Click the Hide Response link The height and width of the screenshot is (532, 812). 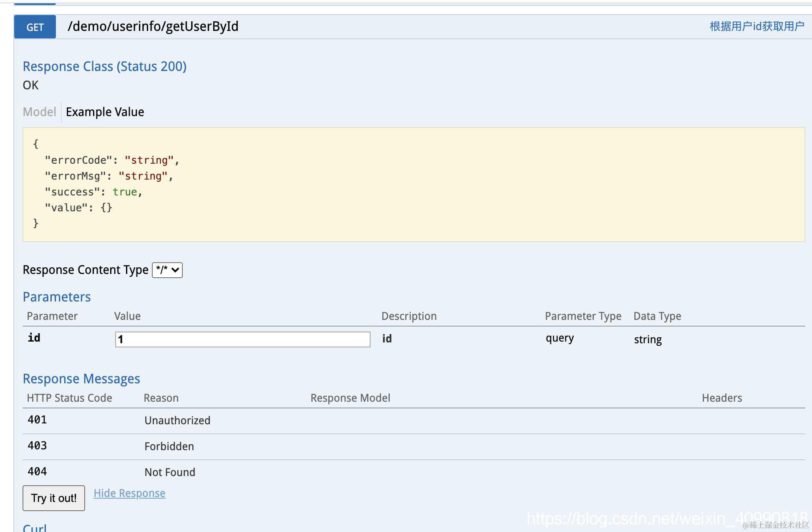tap(129, 493)
